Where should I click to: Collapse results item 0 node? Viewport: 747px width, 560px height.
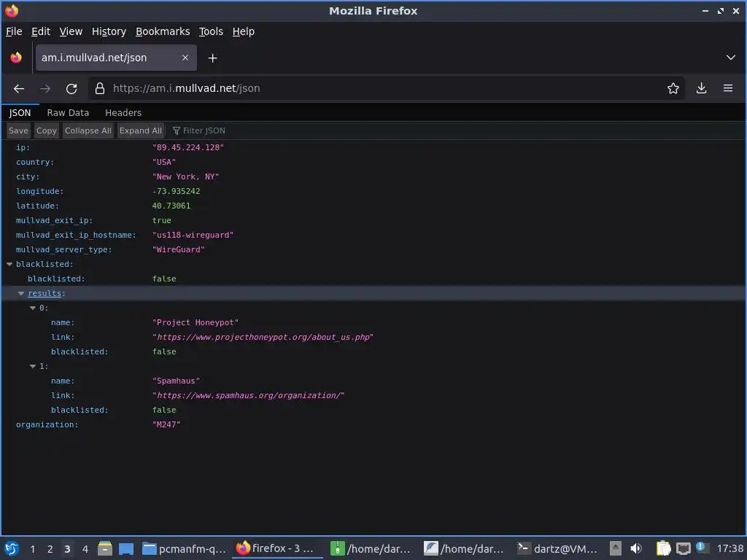pyautogui.click(x=33, y=308)
